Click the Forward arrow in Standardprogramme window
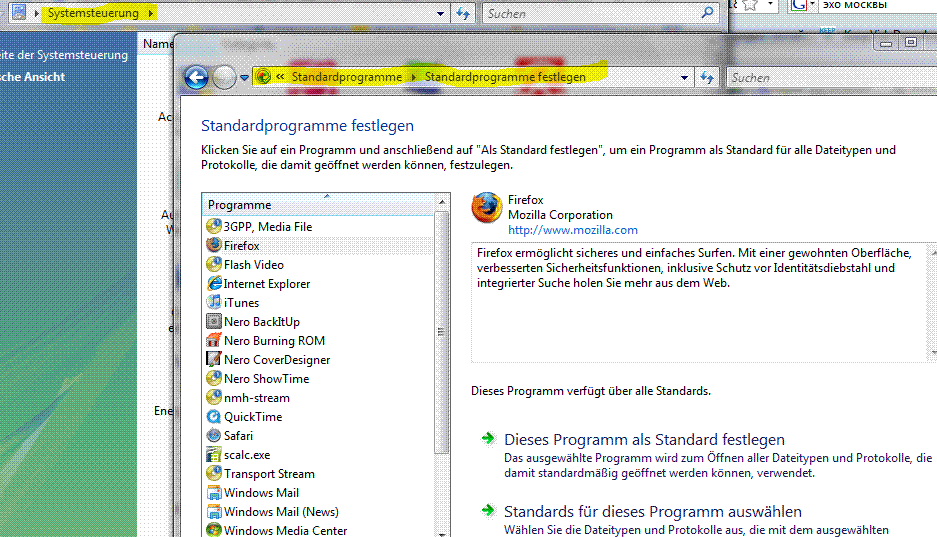The width and height of the screenshot is (937, 537). point(224,78)
